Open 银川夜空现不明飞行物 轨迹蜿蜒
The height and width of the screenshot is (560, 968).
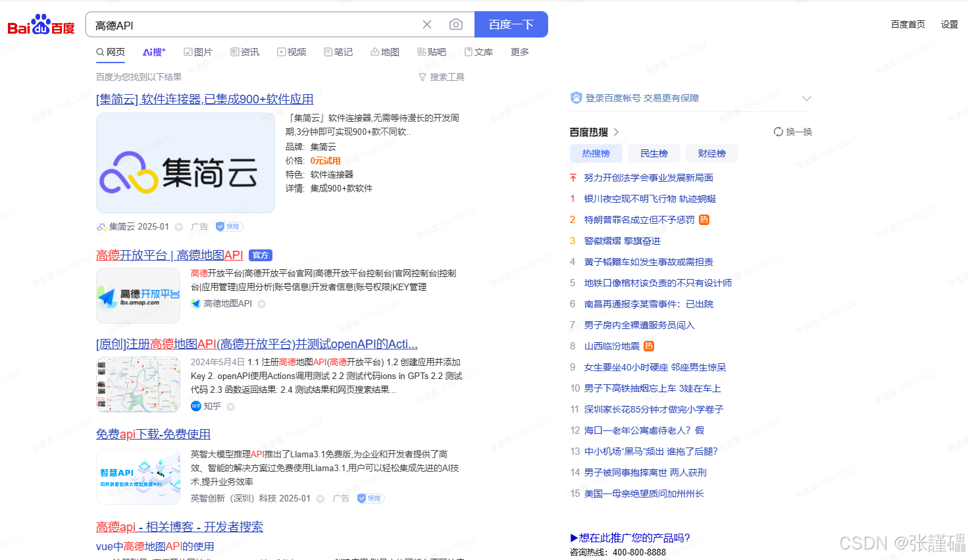click(x=650, y=199)
